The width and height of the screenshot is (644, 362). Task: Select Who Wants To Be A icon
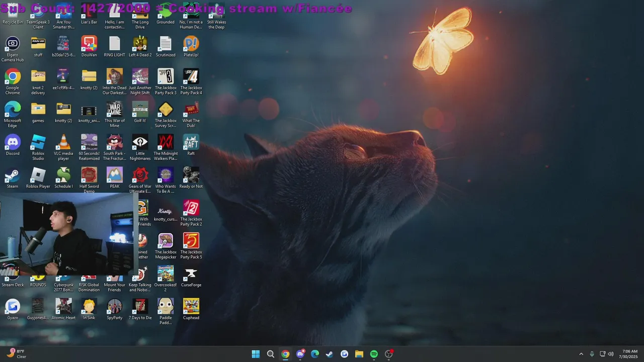click(x=166, y=180)
